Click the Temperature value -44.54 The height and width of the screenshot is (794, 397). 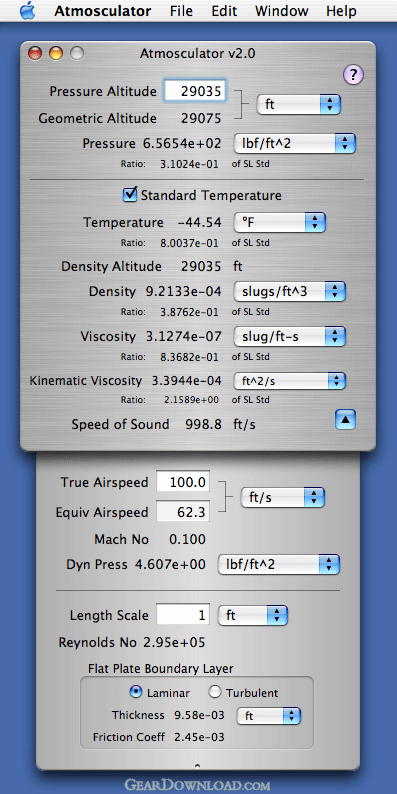coord(200,222)
